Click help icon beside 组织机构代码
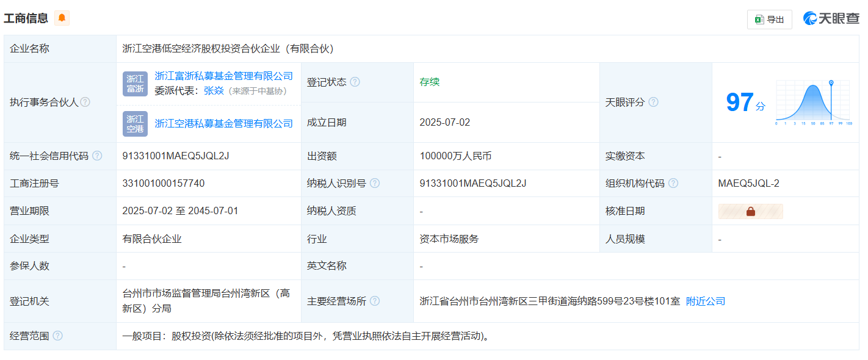This screenshot has width=868, height=360. point(673,183)
